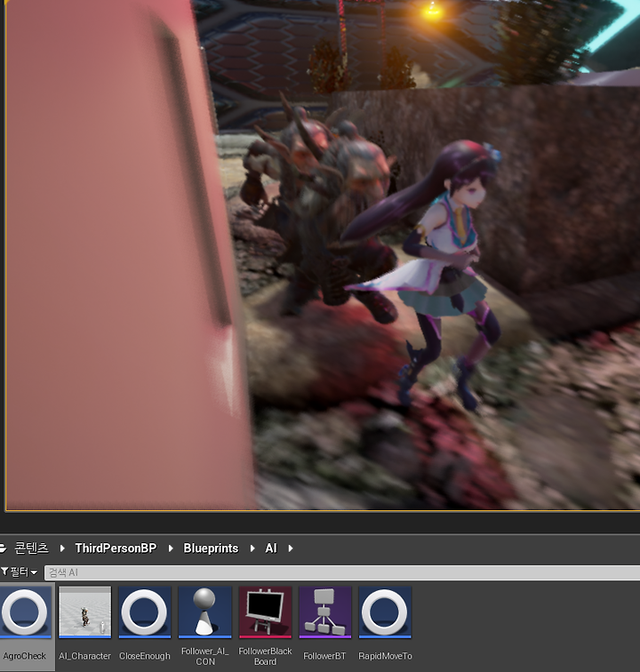Open the Follower_AI_CON controller asset
Image resolution: width=640 pixels, height=672 pixels.
pos(205,612)
